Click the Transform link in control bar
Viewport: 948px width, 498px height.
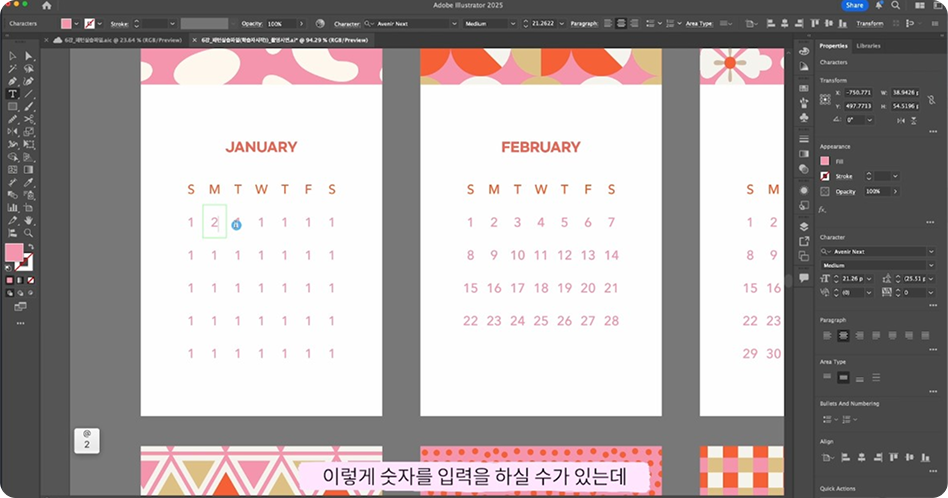[x=870, y=23]
